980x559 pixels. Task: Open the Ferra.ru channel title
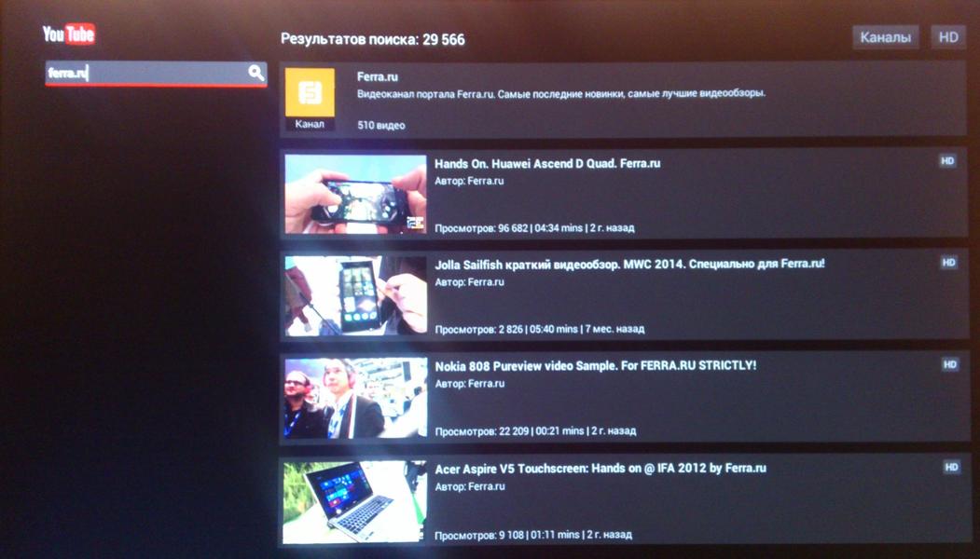[377, 76]
